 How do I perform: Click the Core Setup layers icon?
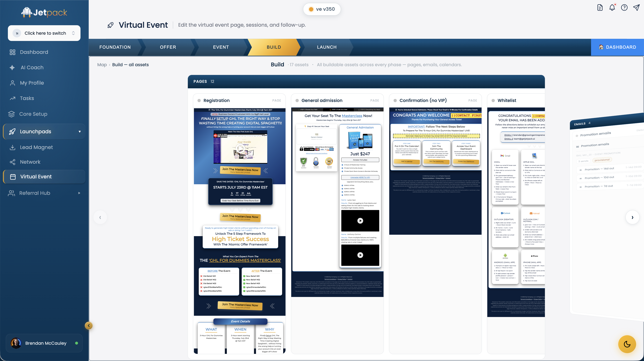pos(11,114)
